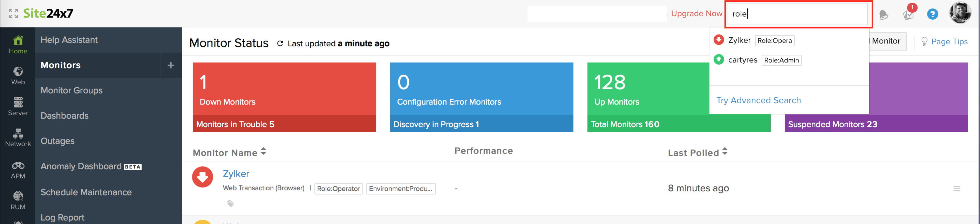980x224 pixels.
Task: Click the Environment:Produ... tag
Action: (401, 189)
